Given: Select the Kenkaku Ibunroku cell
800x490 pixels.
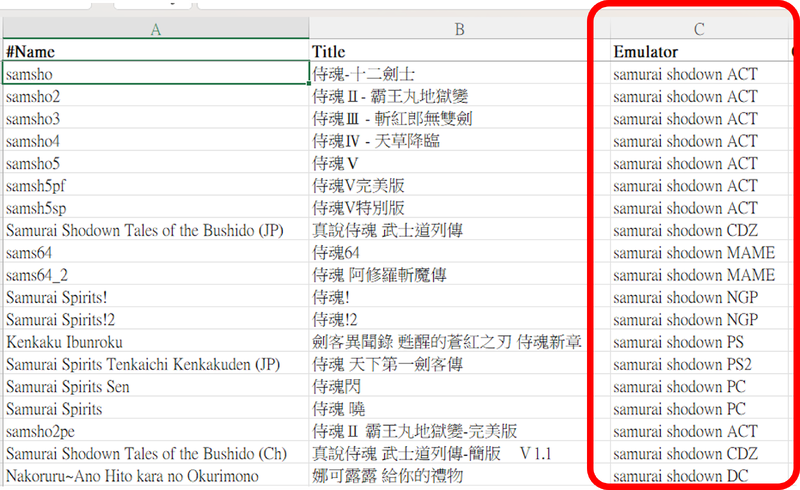Looking at the screenshot, I should [x=156, y=342].
